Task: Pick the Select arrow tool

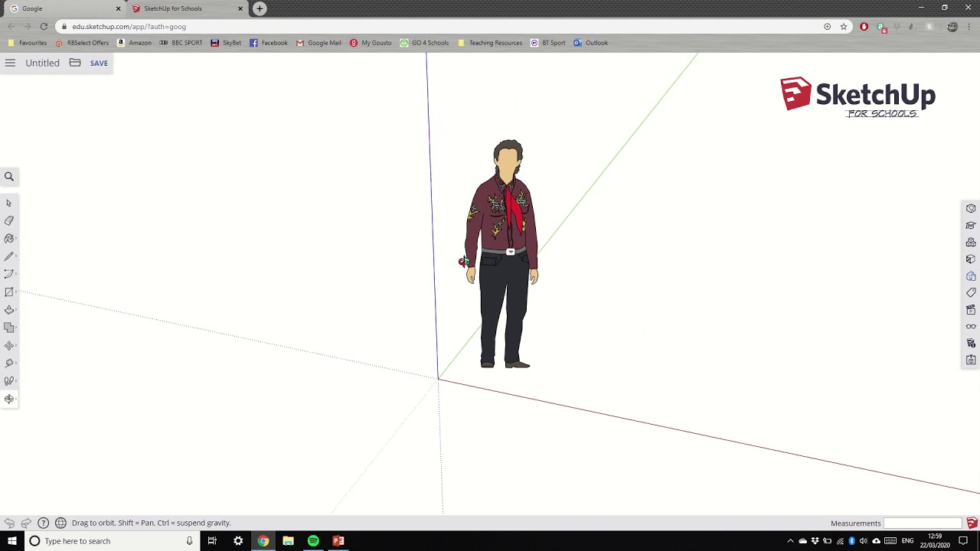Action: coord(9,203)
